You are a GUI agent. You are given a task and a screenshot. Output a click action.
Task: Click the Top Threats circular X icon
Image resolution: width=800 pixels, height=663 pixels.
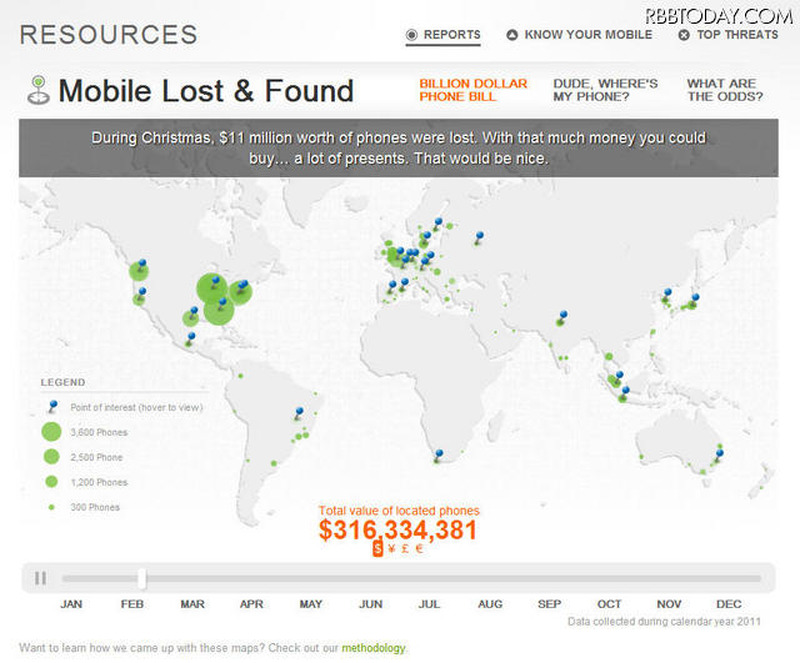click(x=684, y=35)
